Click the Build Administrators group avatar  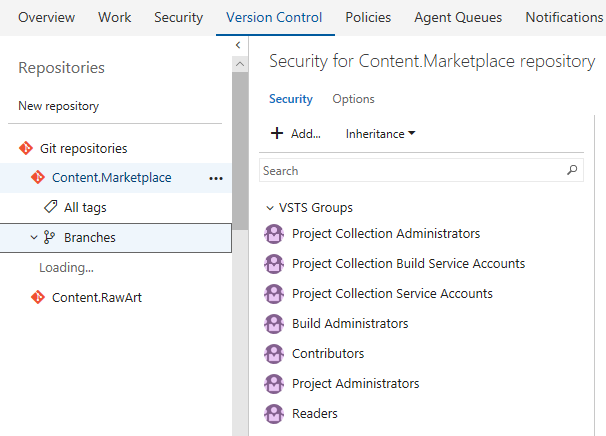(x=274, y=324)
